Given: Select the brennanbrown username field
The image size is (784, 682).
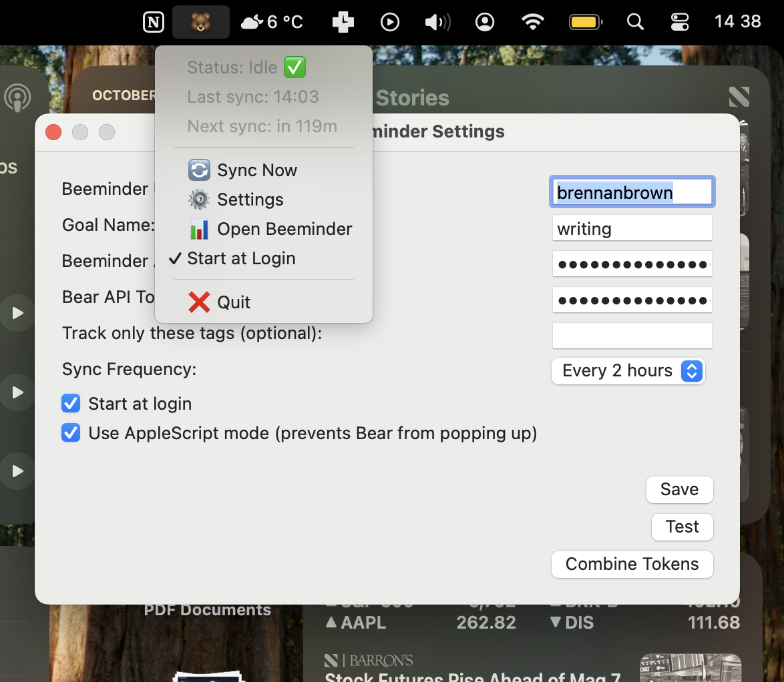Looking at the screenshot, I should 632,192.
